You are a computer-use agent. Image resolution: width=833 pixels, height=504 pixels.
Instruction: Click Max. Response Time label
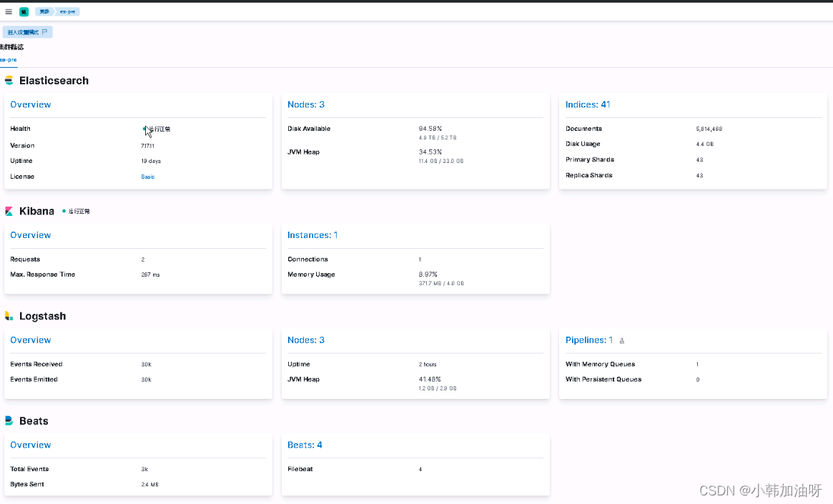[x=42, y=275]
